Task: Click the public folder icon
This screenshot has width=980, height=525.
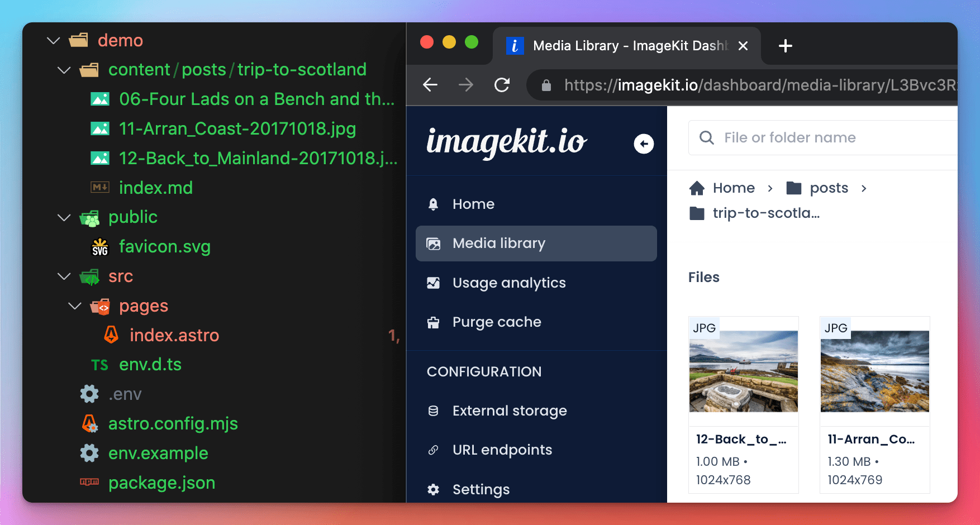Action: click(x=89, y=218)
